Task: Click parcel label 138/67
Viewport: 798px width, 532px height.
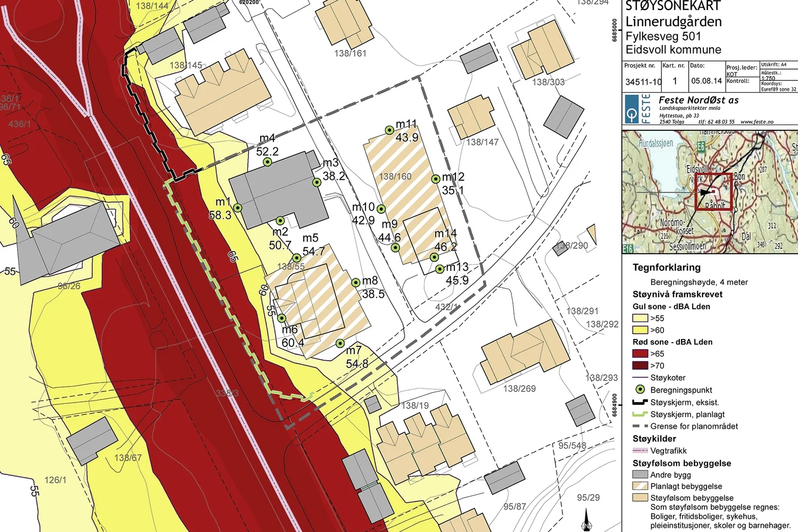Action: pos(128,458)
